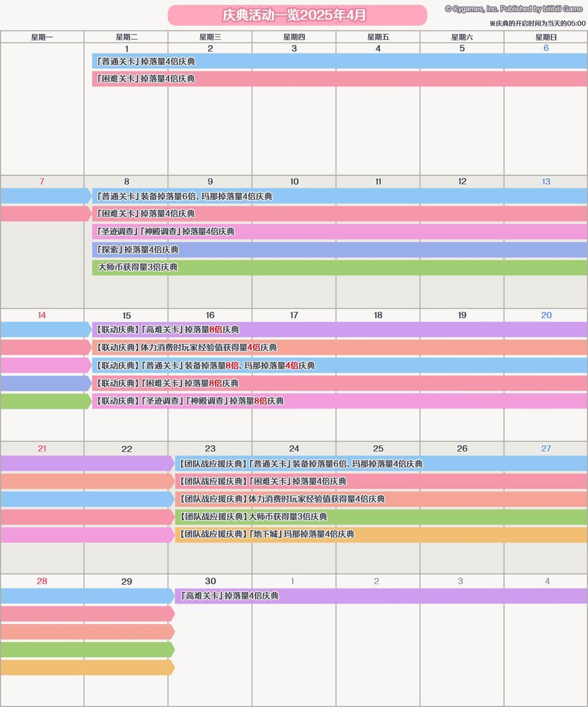Click the 庆典的开启时间为当天的05:00 note
Image resolution: width=588 pixels, height=707 pixels.
click(x=538, y=23)
